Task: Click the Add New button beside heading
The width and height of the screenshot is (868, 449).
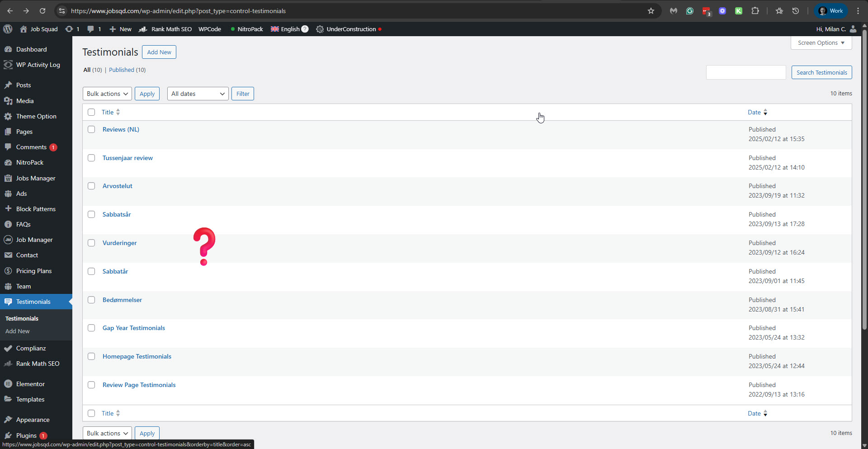Action: point(159,52)
